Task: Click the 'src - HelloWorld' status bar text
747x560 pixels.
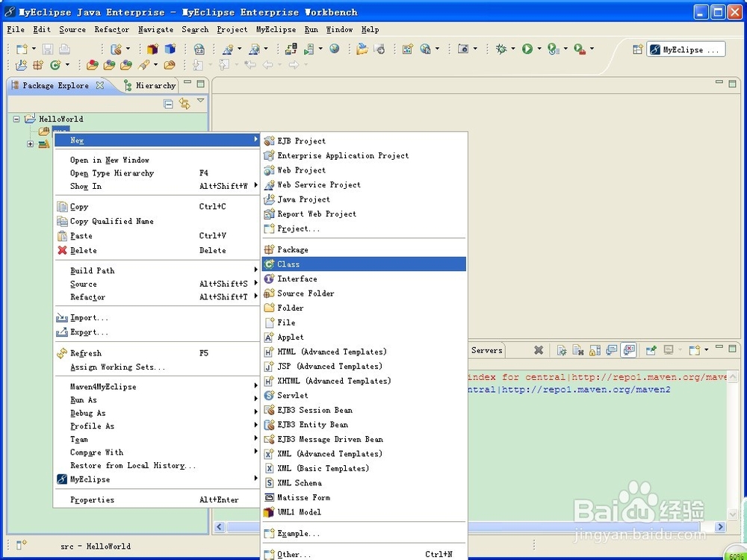Action: (96, 547)
